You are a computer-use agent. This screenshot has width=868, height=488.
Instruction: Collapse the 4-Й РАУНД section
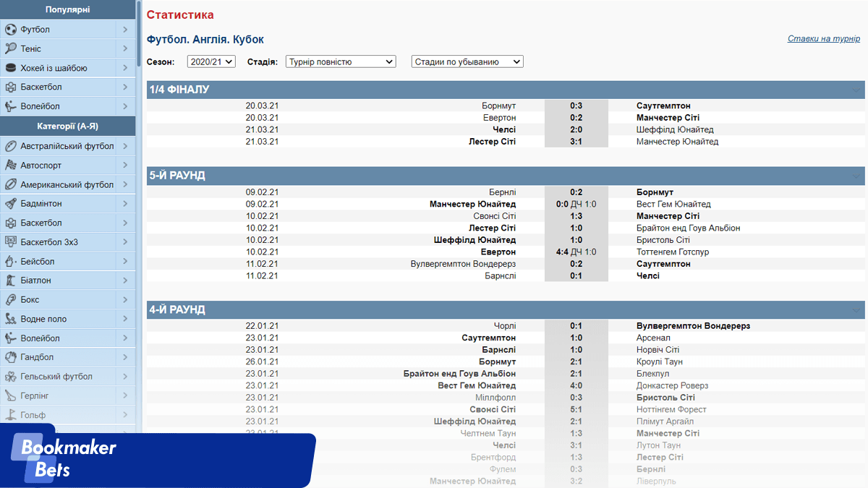(857, 310)
